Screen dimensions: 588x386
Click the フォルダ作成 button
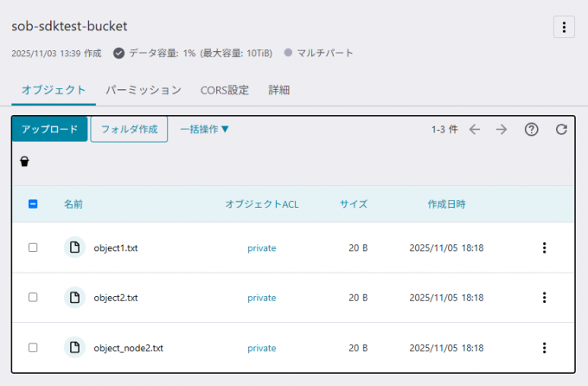click(129, 129)
